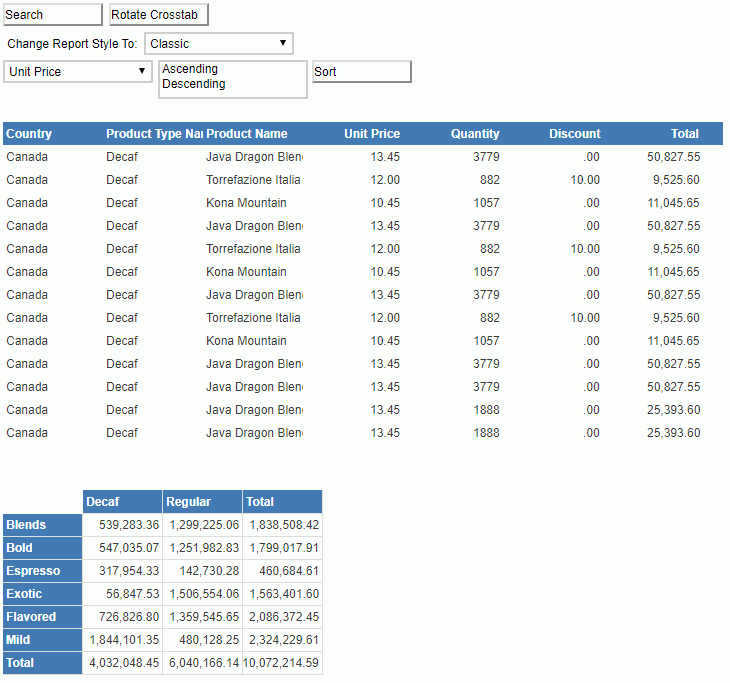Image resolution: width=730 pixels, height=683 pixels.
Task: Click the value 2,324,229.61 in Mild row
Action: point(284,640)
